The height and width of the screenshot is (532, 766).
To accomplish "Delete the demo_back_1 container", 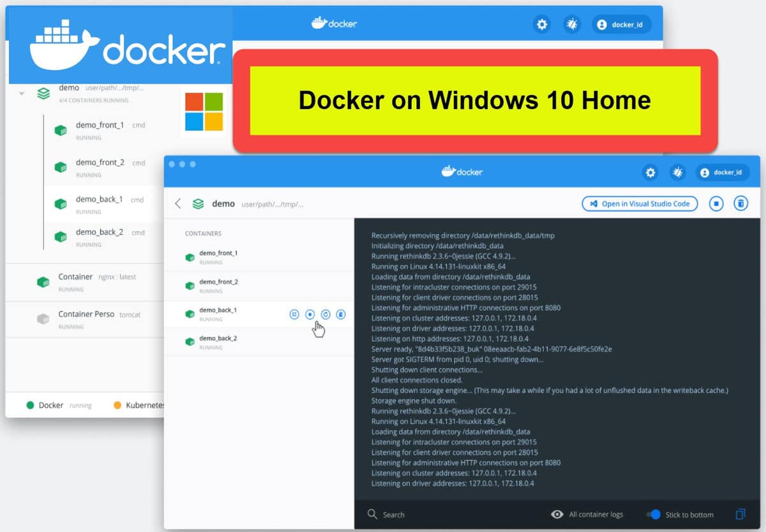I will [x=341, y=314].
